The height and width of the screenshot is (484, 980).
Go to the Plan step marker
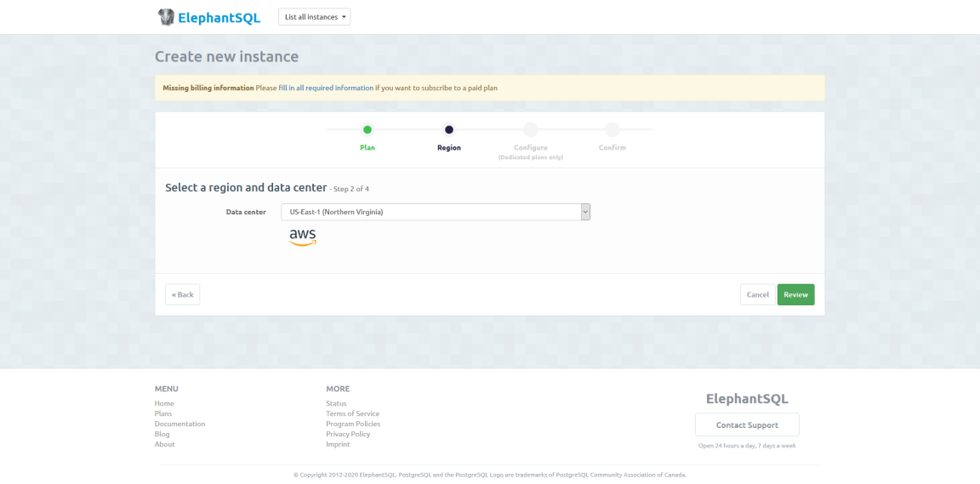(x=367, y=130)
